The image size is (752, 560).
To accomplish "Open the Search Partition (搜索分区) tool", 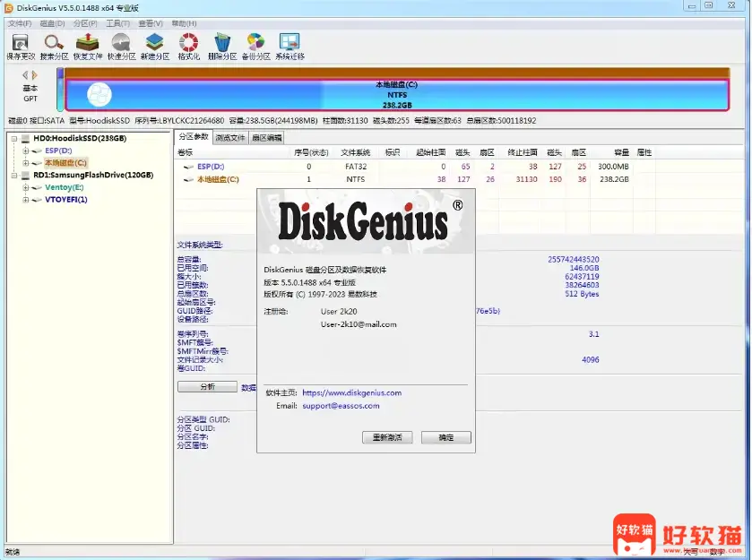I will pos(54,47).
